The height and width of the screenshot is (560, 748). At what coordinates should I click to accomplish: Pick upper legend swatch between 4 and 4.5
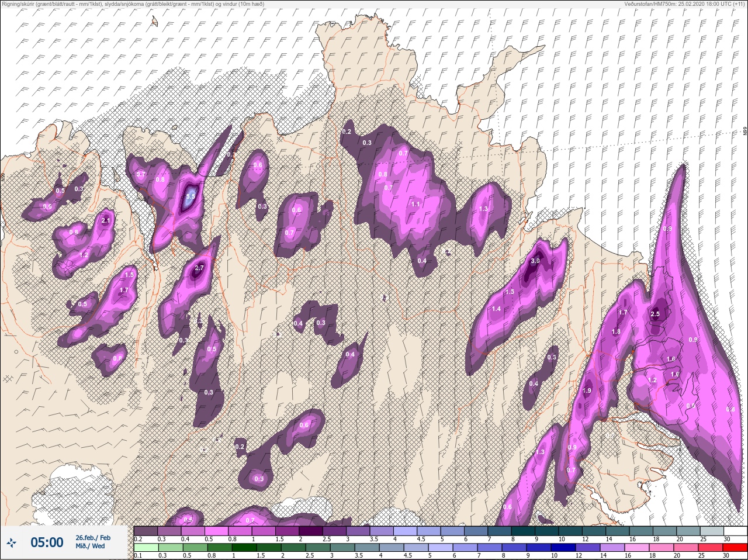click(x=406, y=531)
